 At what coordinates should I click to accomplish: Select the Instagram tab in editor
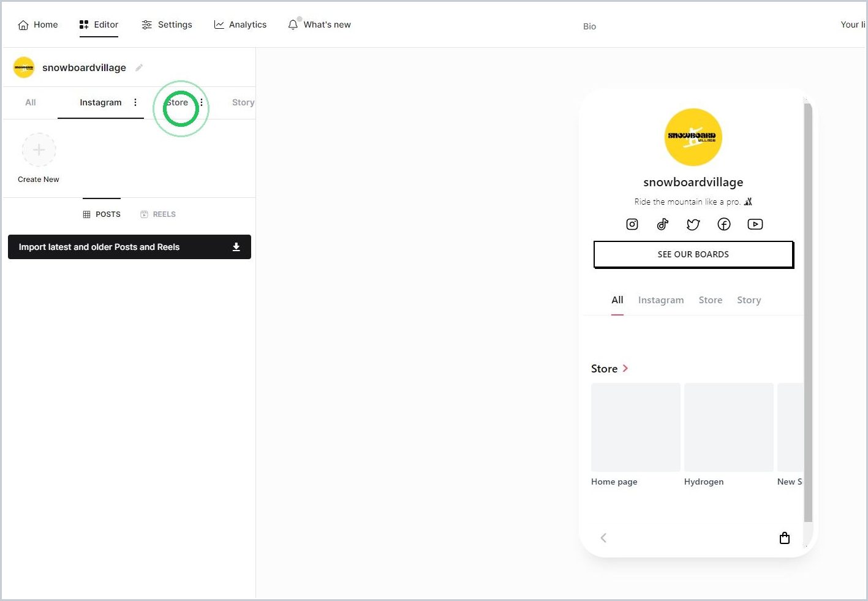coord(100,102)
